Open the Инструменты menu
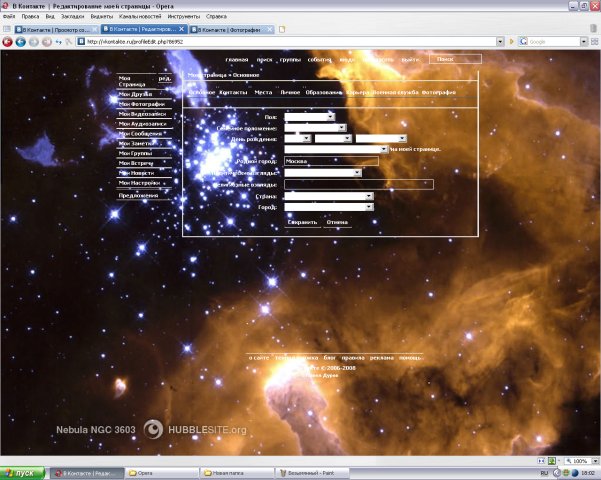Viewport: 601px width, 480px height. [184, 16]
